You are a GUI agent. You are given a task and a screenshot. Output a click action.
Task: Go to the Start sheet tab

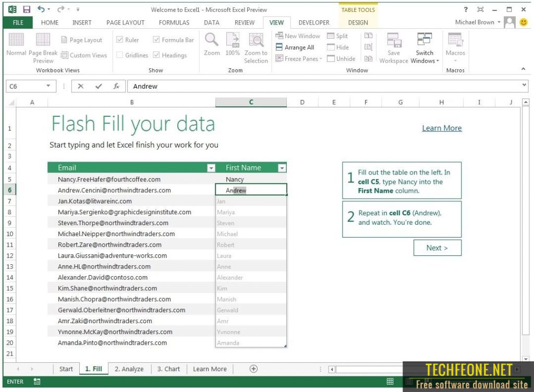pos(66,369)
